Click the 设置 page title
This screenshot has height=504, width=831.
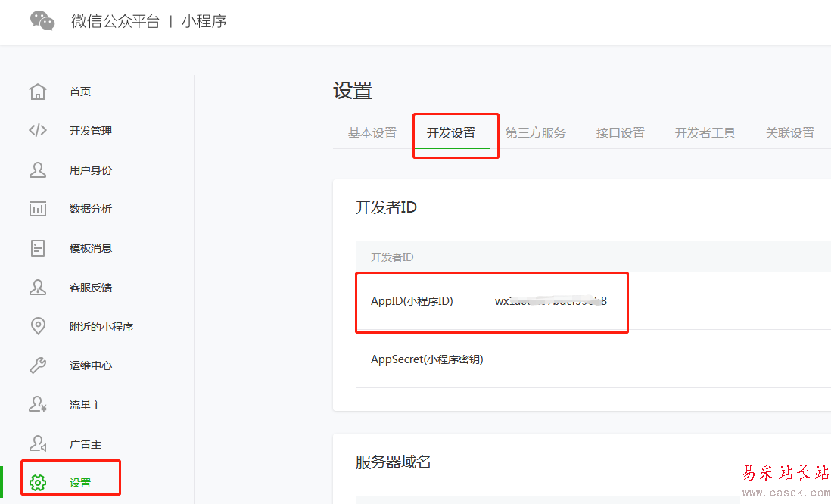[353, 91]
